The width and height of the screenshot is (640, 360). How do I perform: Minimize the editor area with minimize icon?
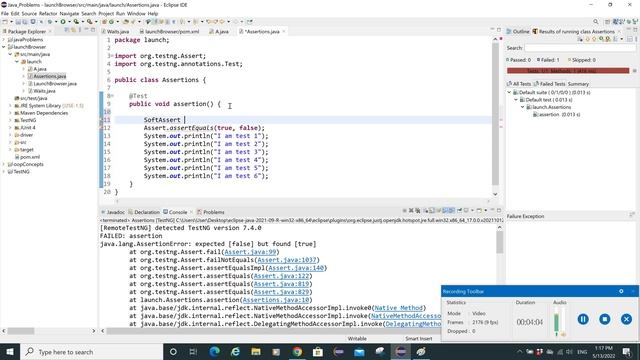pos(492,30)
